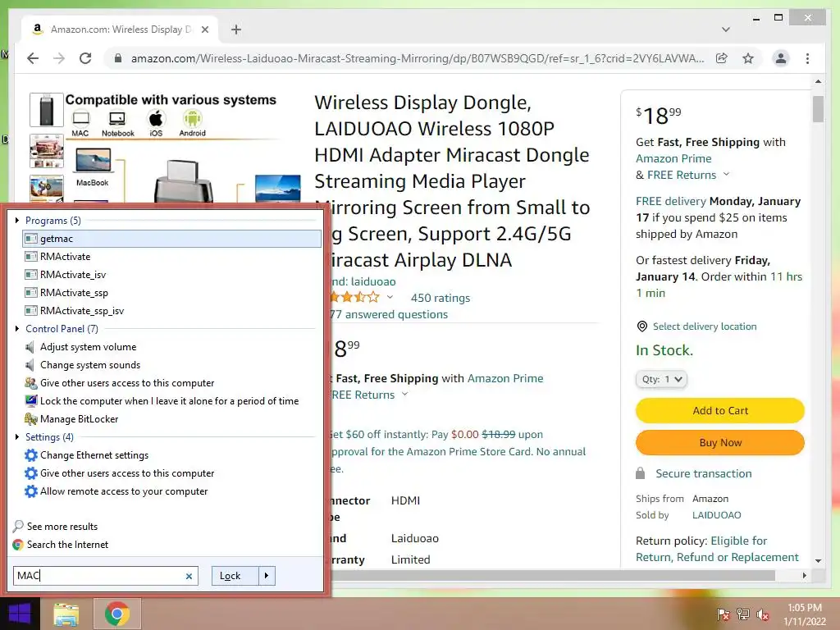
Task: Click the Lock button
Action: click(235, 576)
